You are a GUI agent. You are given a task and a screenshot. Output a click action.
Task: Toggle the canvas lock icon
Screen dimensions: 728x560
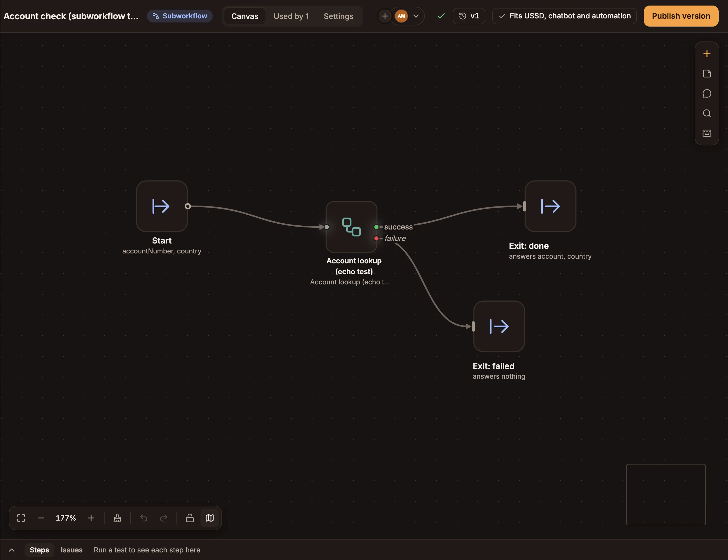coord(190,518)
